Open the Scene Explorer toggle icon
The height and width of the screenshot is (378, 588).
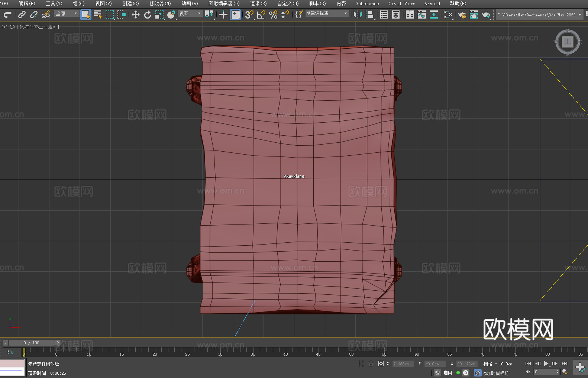coord(384,14)
